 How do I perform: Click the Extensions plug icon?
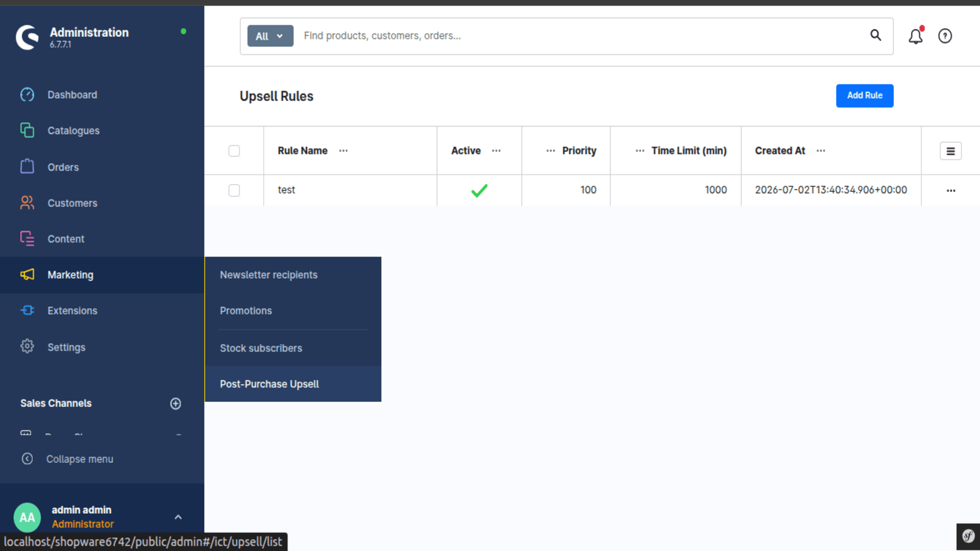27,310
